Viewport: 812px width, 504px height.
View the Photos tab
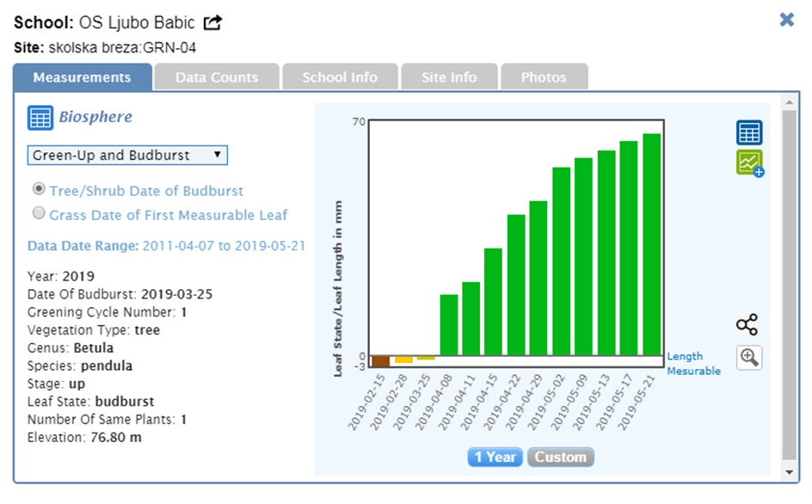point(544,77)
